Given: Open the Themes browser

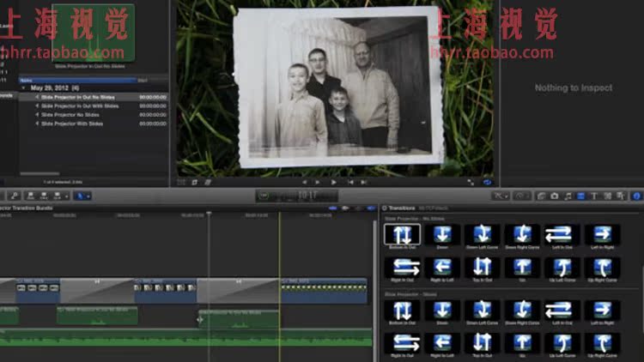Looking at the screenshot, I should (x=621, y=196).
